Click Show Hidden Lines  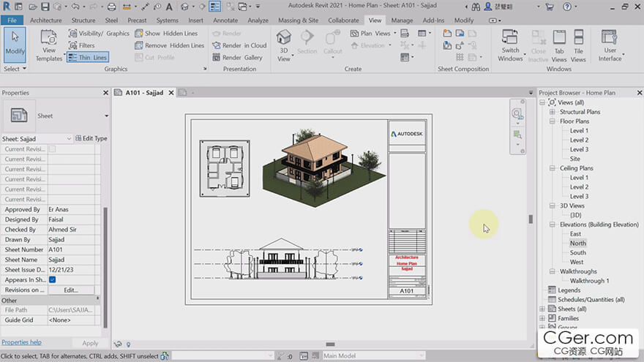[x=166, y=33]
